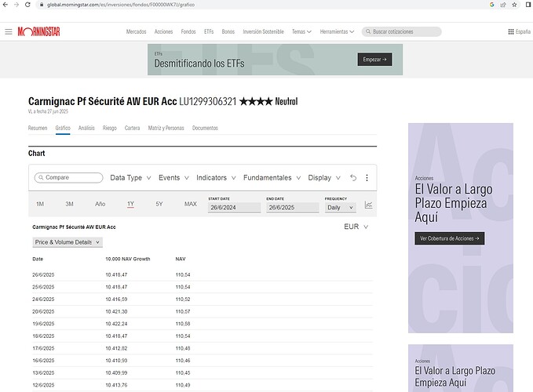Click the Empezar button in the ETFs banner
533x392 pixels.
tap(374, 60)
